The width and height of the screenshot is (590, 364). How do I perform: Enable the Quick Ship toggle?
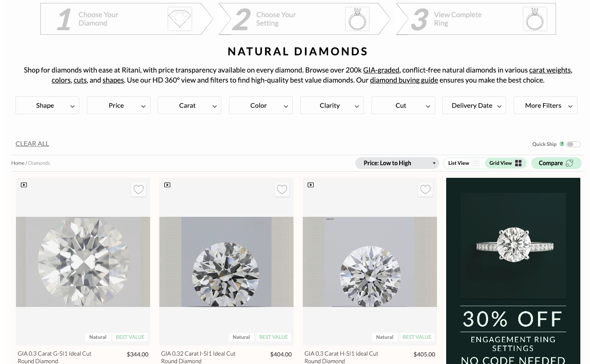(x=573, y=144)
